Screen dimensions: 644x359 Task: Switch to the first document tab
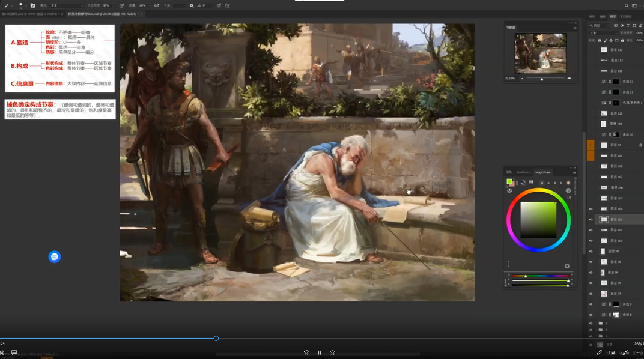click(32, 14)
